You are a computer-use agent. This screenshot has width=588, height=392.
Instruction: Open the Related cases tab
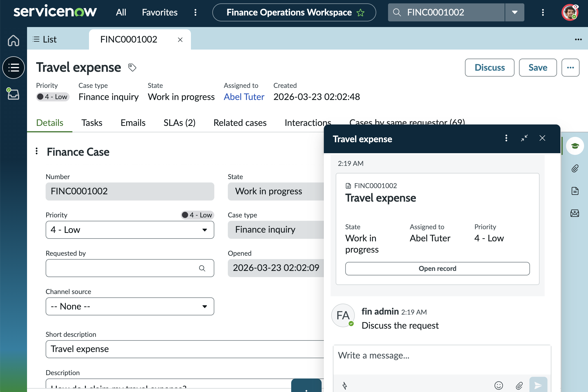pos(240,123)
